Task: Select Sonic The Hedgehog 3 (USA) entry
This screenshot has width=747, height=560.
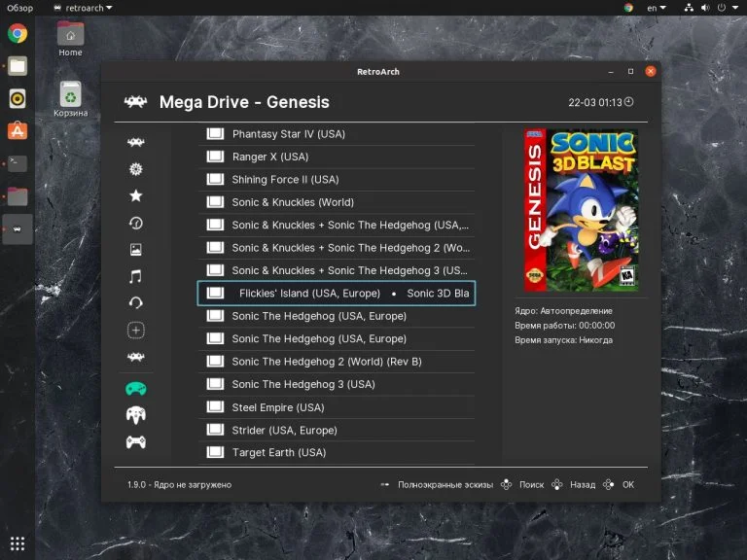Action: 302,384
